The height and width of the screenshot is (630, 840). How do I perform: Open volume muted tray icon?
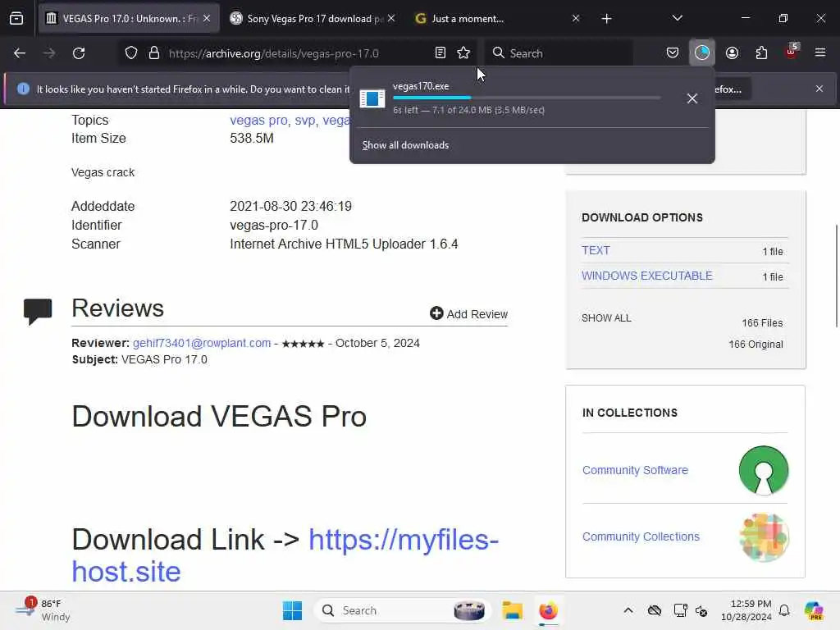[x=701, y=610]
